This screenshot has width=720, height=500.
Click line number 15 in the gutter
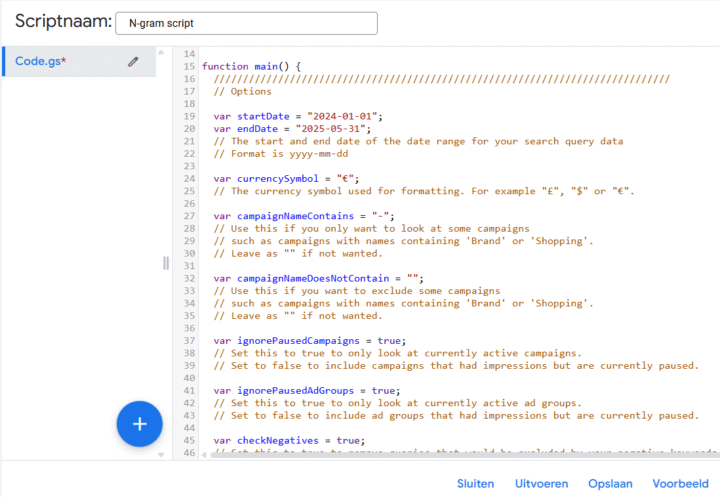[189, 66]
